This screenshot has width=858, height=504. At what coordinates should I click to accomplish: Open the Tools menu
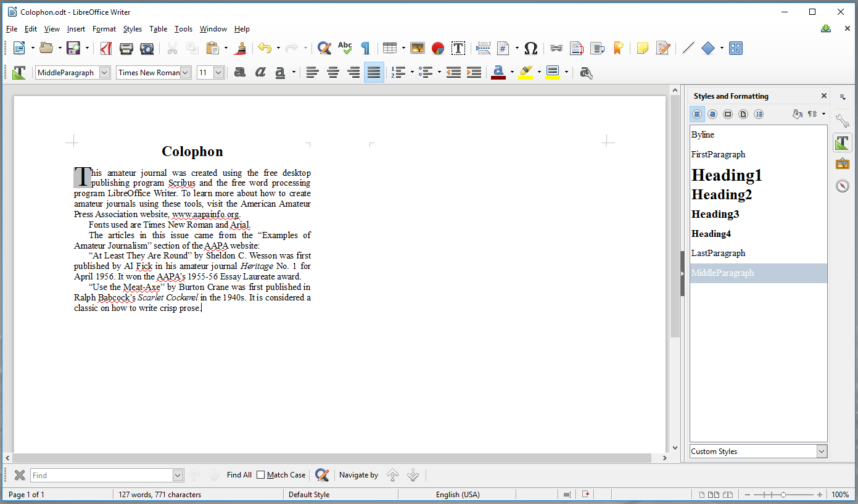pos(184,29)
